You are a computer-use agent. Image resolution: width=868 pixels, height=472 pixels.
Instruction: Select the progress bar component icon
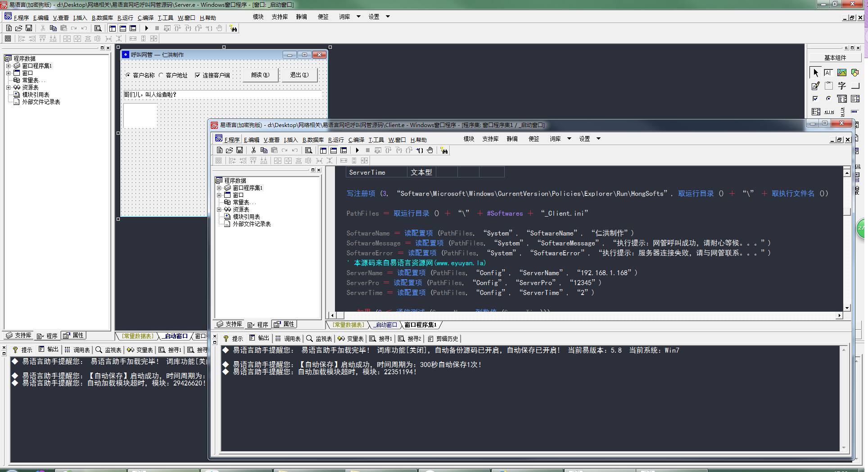pos(855,112)
